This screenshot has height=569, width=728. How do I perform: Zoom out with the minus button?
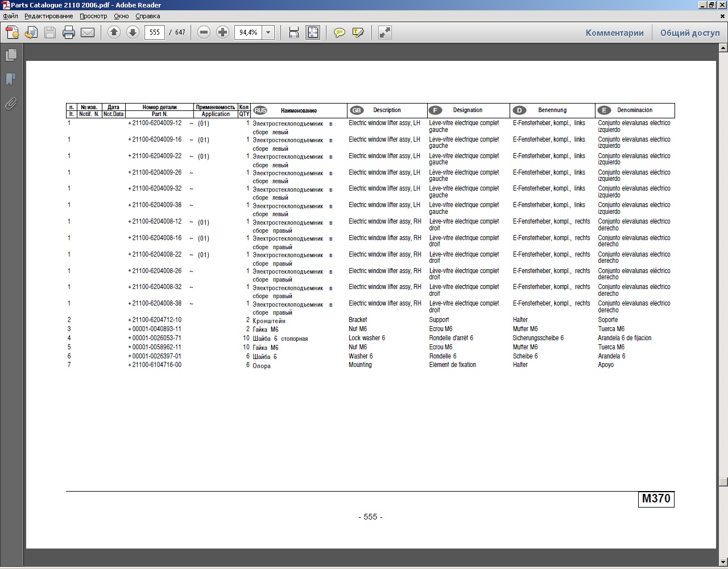point(204,32)
